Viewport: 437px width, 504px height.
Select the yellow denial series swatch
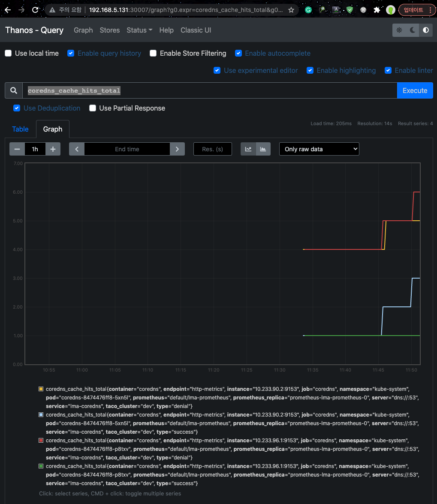tap(41, 389)
